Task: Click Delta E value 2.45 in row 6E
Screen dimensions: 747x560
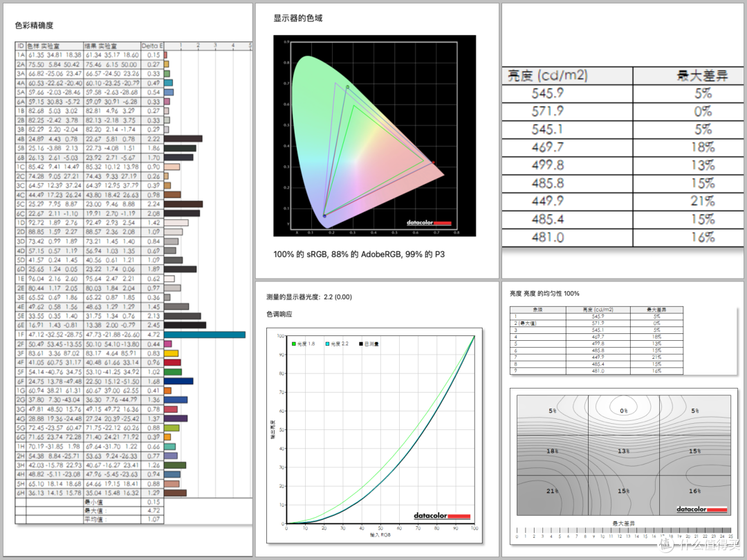Action: 153,325
